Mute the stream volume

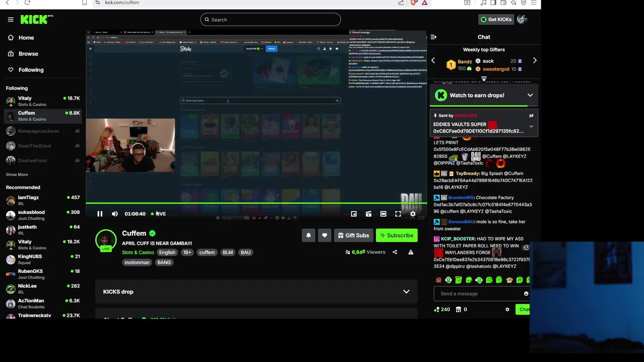point(115,214)
